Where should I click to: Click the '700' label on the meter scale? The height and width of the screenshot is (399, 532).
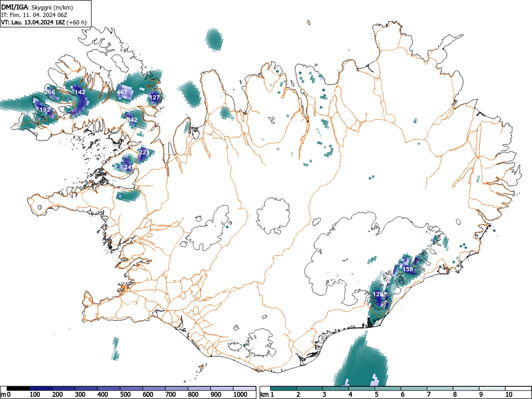(x=171, y=395)
